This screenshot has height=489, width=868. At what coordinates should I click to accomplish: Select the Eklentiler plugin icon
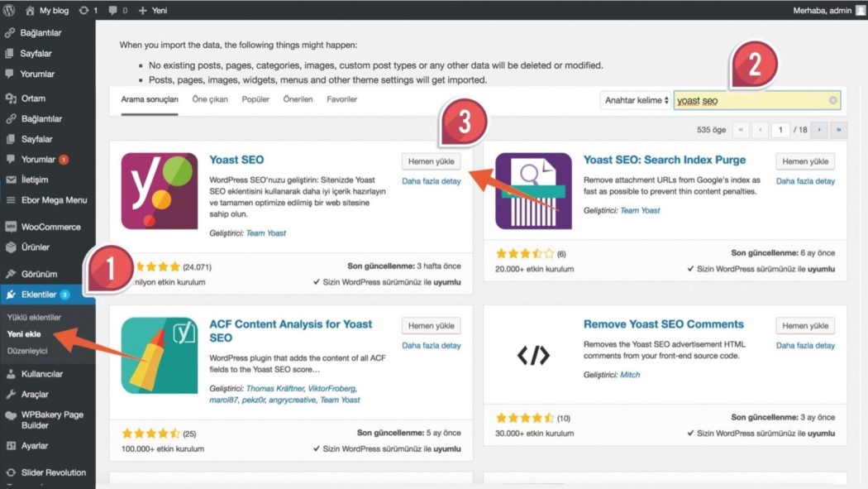(12, 294)
